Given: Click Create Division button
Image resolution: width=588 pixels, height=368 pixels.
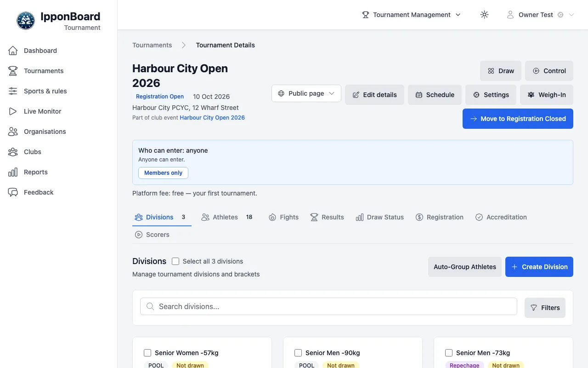Looking at the screenshot, I should click(539, 267).
